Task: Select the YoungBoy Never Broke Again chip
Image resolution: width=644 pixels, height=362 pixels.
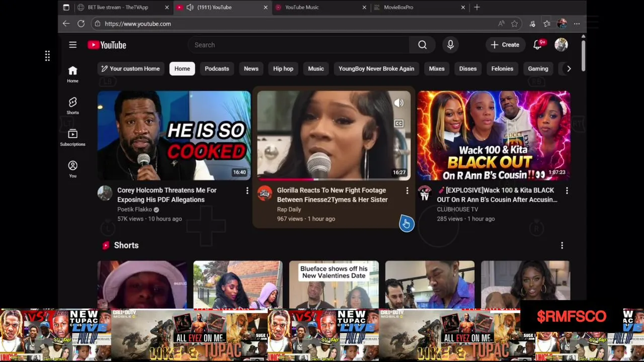Action: coord(376,69)
